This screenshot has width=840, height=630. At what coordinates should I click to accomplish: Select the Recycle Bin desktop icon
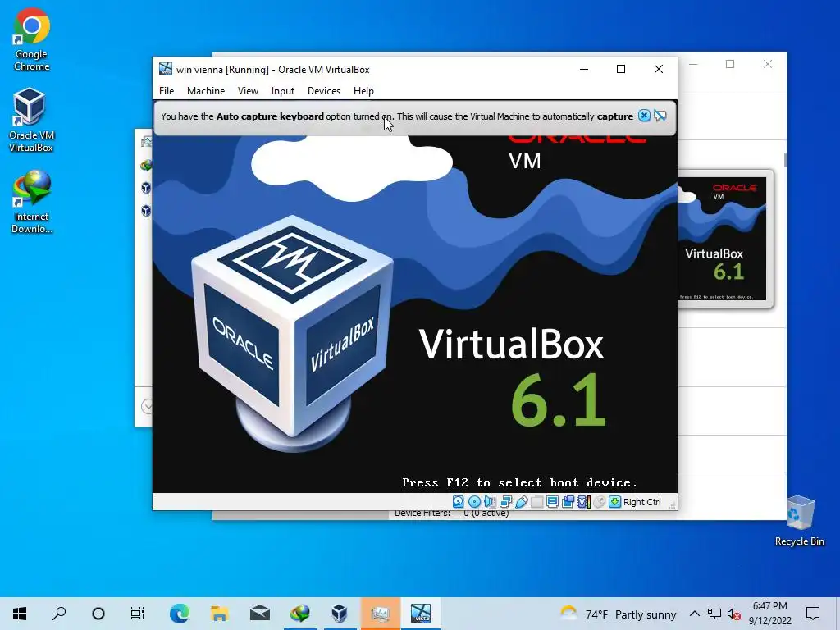point(799,521)
